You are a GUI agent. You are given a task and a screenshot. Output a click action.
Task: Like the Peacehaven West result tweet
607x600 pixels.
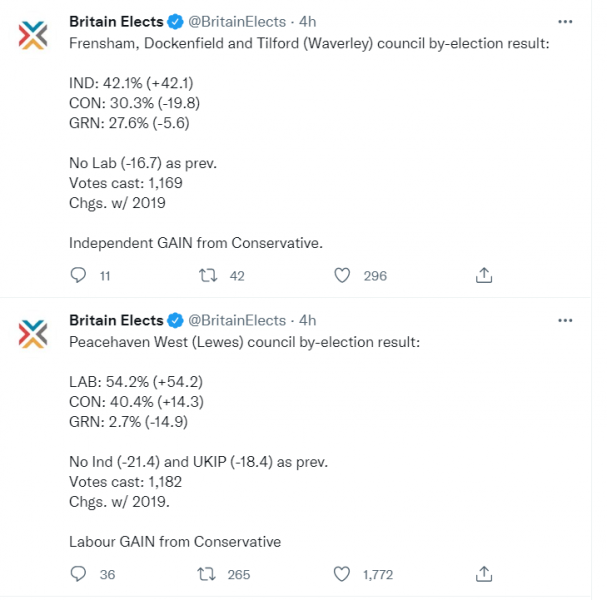(342, 574)
